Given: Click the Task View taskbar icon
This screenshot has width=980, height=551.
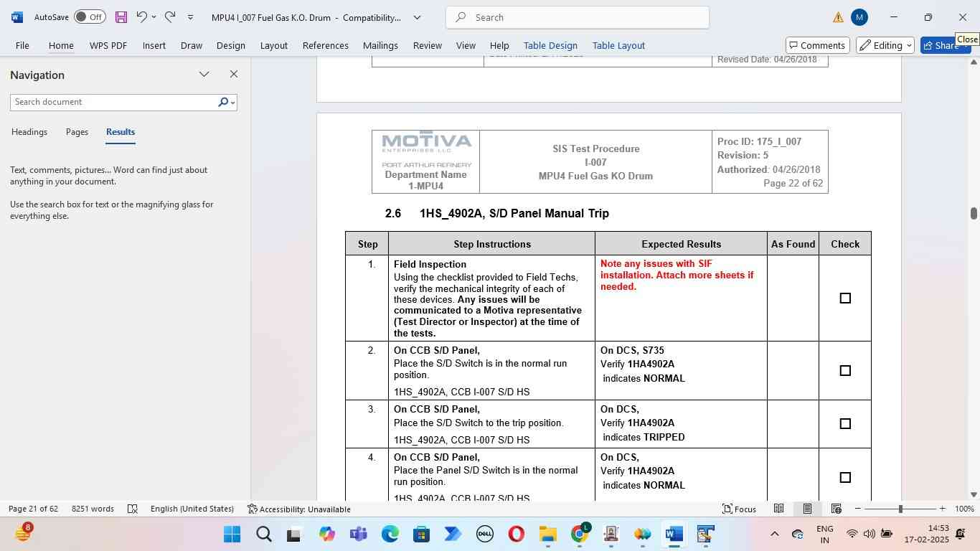Looking at the screenshot, I should coord(295,534).
